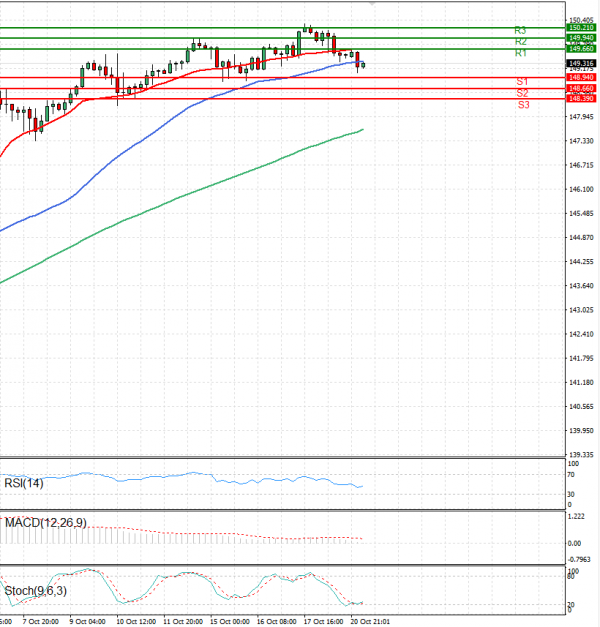Click the S1 support label
Image resolution: width=600 pixels, height=627 pixels.
pyautogui.click(x=522, y=82)
